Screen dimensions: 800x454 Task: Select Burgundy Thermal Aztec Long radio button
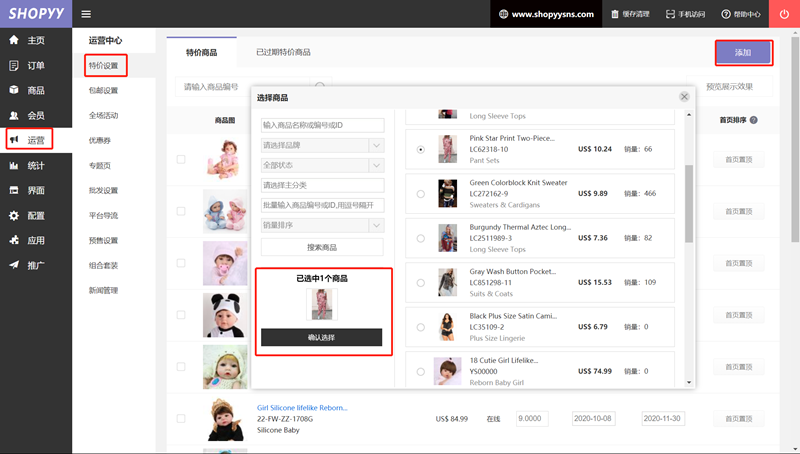click(420, 238)
